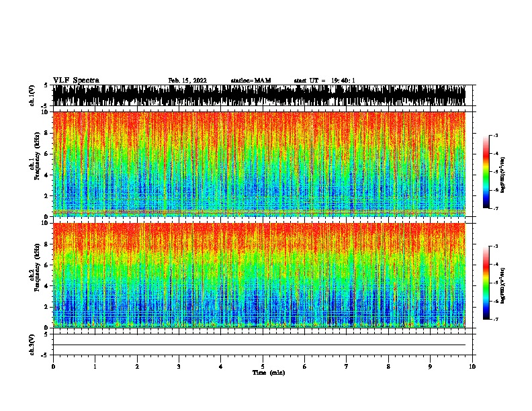This screenshot has width=532, height=411.
Task: Click the "start UT = 19:40: 1" text
Action: coord(324,81)
